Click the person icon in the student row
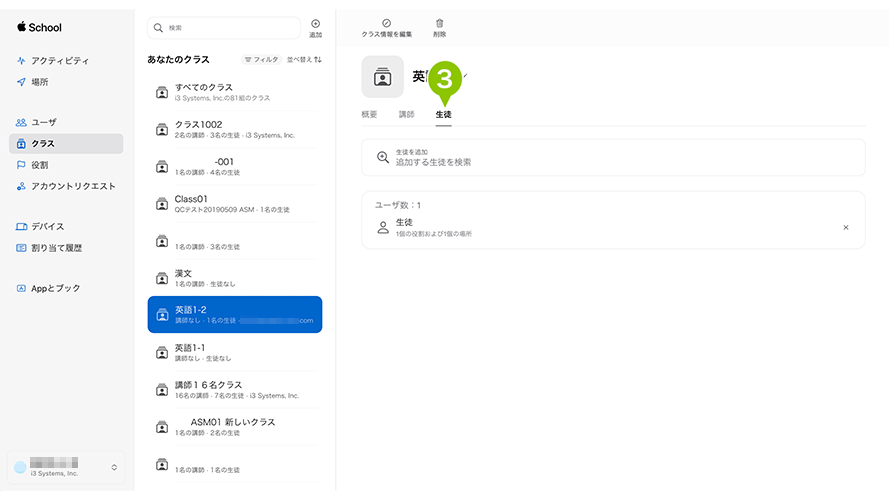 (383, 227)
